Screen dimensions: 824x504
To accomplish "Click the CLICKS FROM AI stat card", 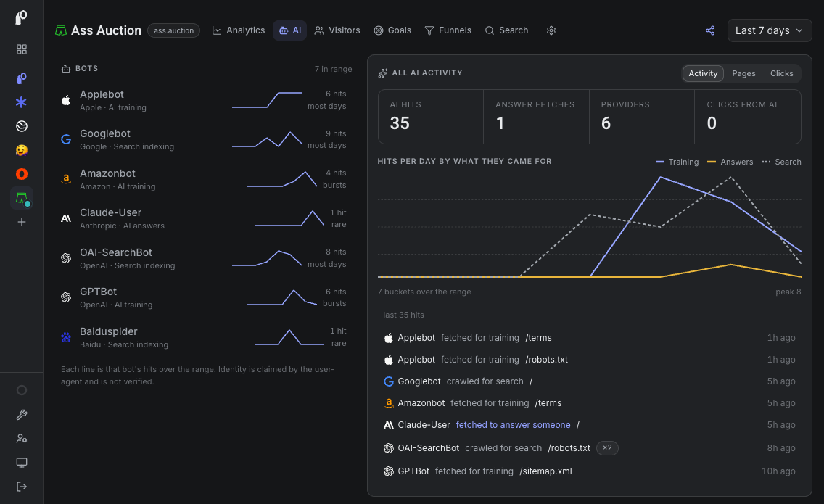I will 748,117.
